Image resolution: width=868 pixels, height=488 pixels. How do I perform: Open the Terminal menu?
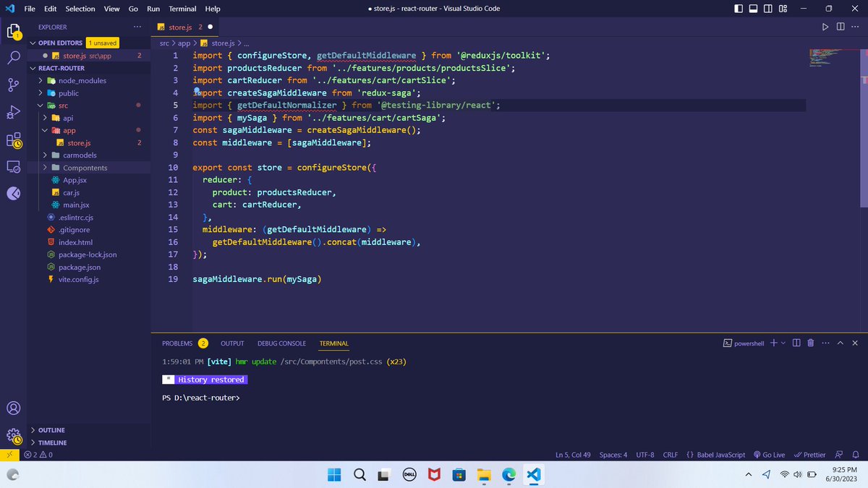(182, 9)
